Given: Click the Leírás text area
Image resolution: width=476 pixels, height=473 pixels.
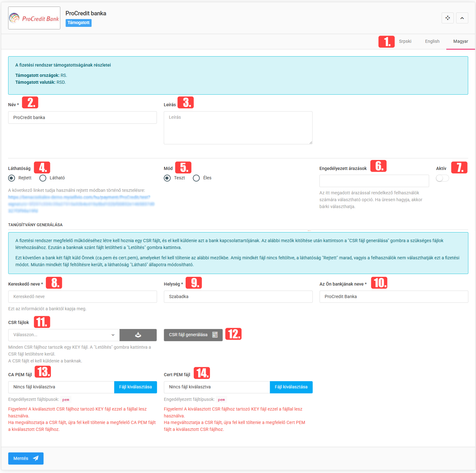Looking at the screenshot, I should click(x=238, y=128).
